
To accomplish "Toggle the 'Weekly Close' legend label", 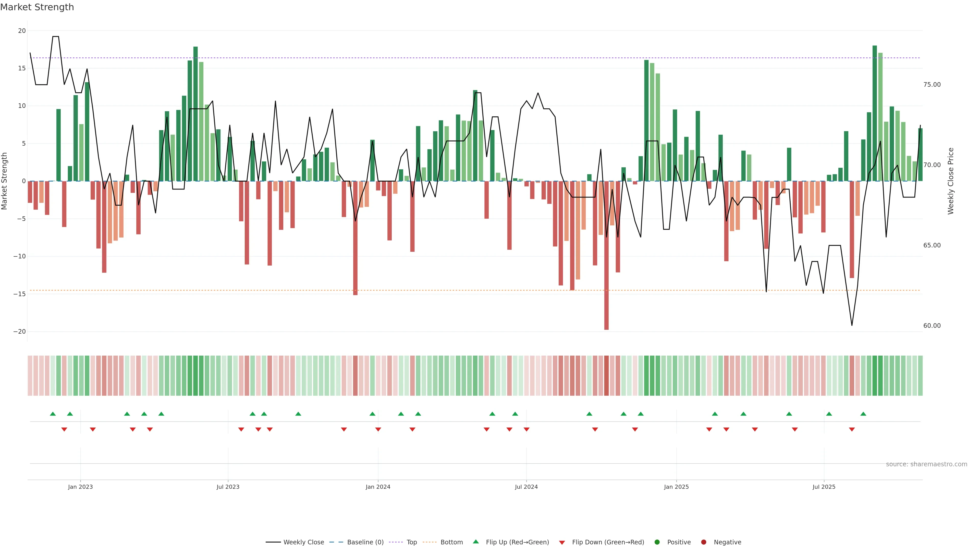I will pos(304,542).
